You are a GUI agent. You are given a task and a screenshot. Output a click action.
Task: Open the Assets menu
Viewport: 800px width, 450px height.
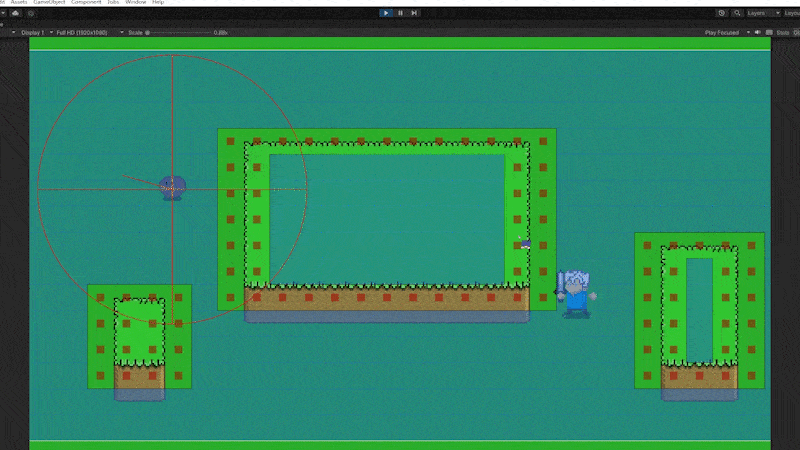click(x=19, y=3)
